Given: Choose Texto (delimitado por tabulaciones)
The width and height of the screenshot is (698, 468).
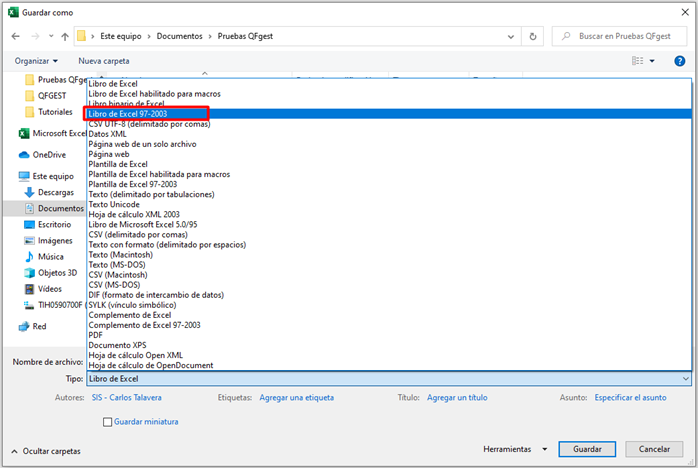Looking at the screenshot, I should coord(389,195).
